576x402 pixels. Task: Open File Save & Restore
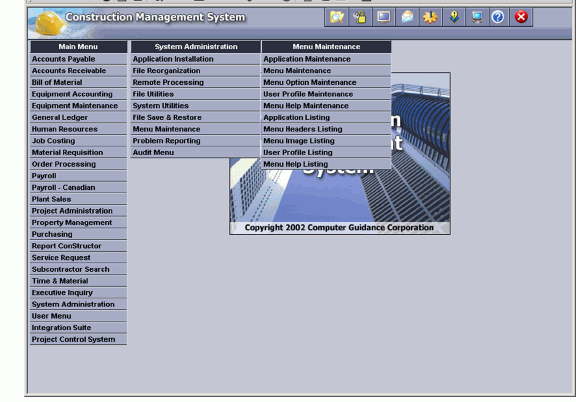click(195, 118)
